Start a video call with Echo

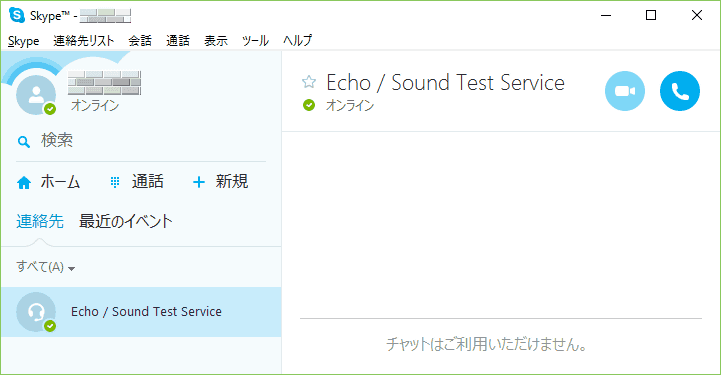click(x=624, y=91)
